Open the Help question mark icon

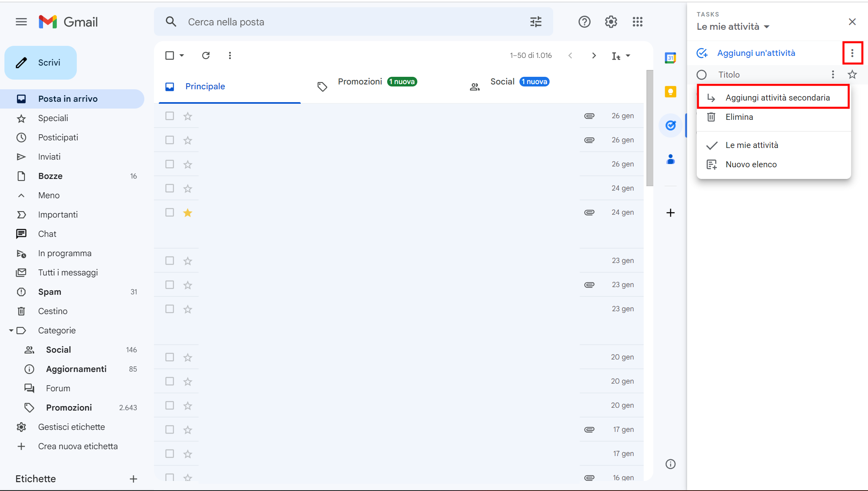[x=584, y=22]
